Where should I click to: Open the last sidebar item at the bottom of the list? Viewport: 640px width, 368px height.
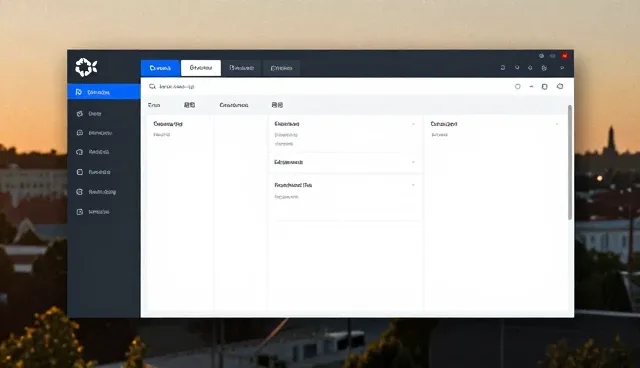(104, 212)
